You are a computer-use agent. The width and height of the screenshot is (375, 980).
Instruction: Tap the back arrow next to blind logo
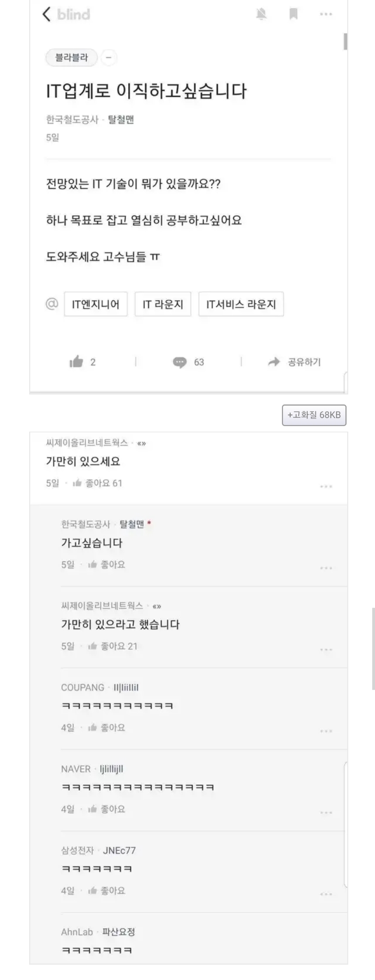tap(46, 14)
